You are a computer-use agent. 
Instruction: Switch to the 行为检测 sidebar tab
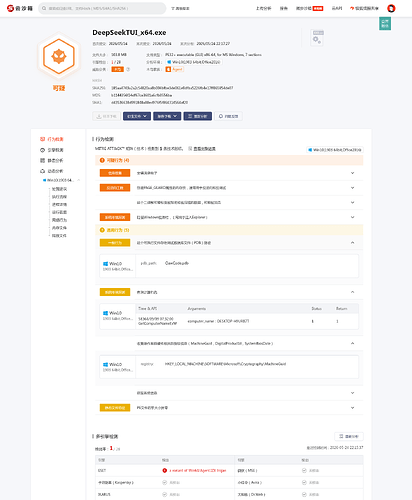click(x=52, y=139)
